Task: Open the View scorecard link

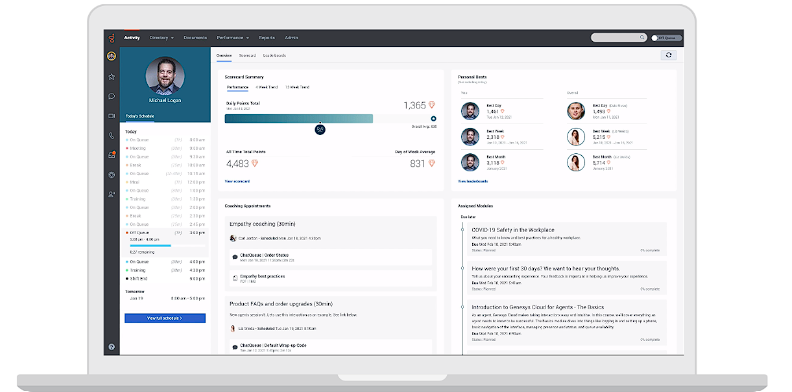Action: pos(237,181)
